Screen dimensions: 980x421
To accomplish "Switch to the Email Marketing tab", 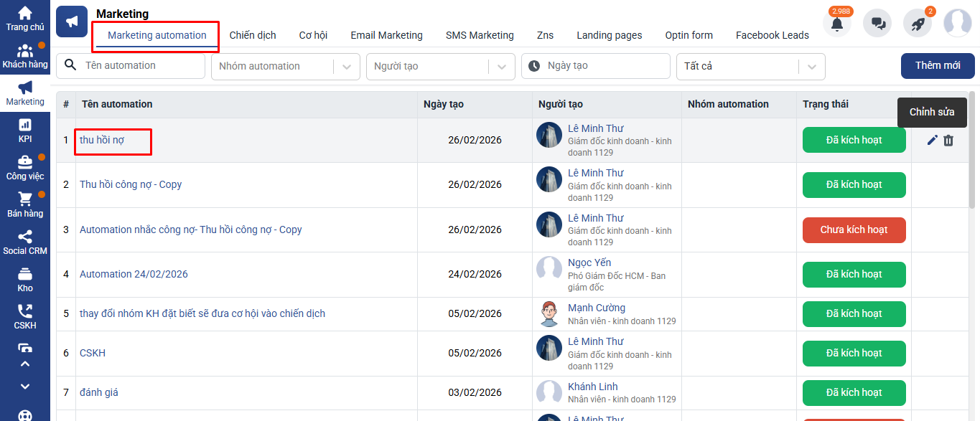I will pyautogui.click(x=386, y=35).
